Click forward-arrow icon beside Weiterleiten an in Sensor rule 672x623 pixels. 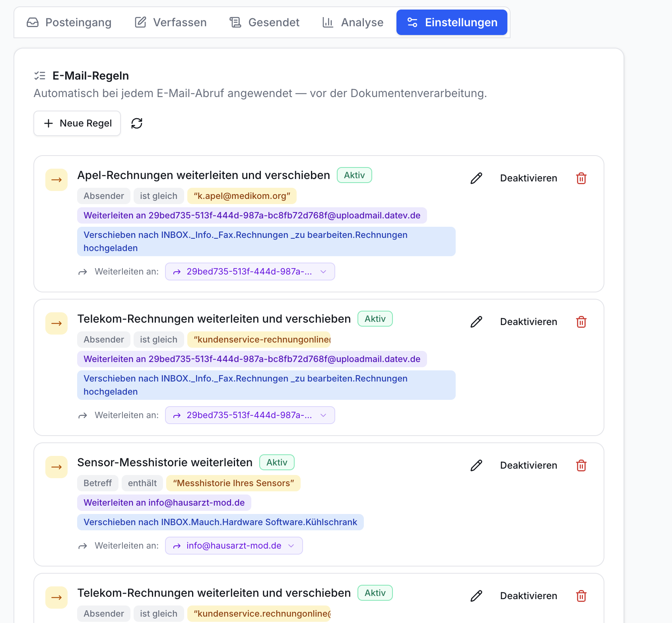tap(83, 546)
